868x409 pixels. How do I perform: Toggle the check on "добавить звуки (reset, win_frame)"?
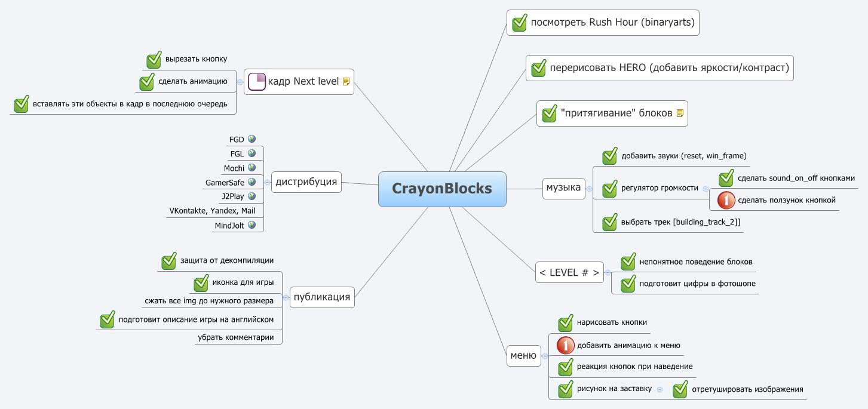pyautogui.click(x=609, y=156)
